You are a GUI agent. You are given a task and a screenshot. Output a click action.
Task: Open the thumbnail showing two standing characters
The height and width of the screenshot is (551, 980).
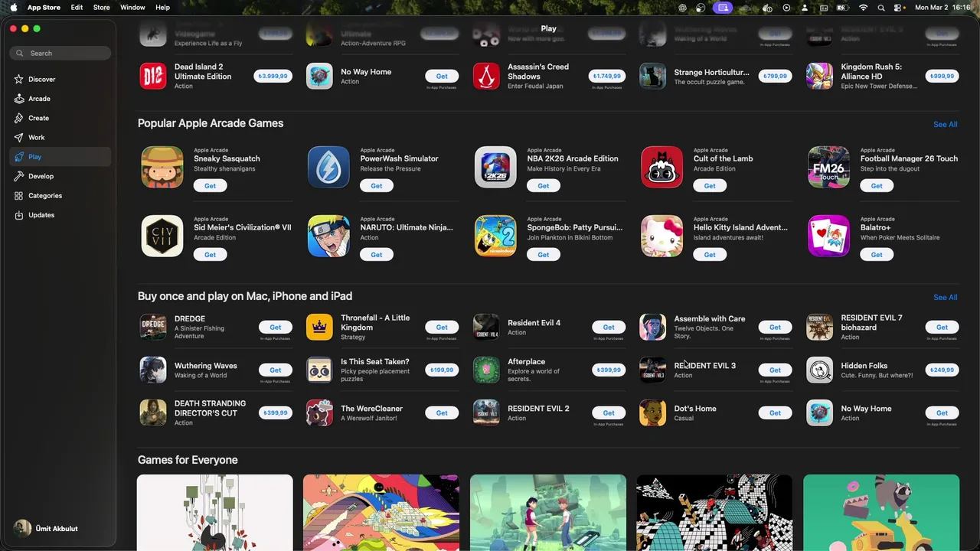[548, 511]
